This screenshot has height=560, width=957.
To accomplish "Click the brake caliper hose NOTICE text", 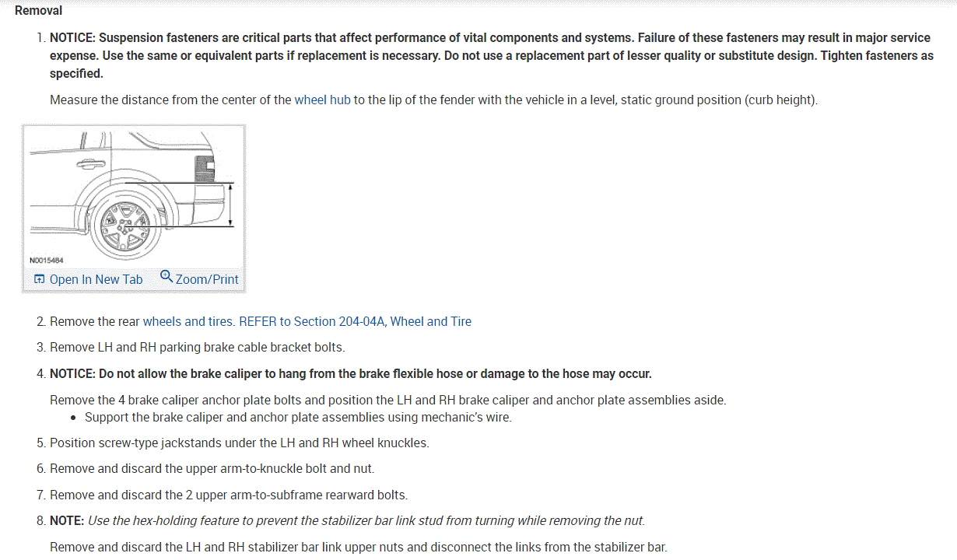I will [x=350, y=373].
